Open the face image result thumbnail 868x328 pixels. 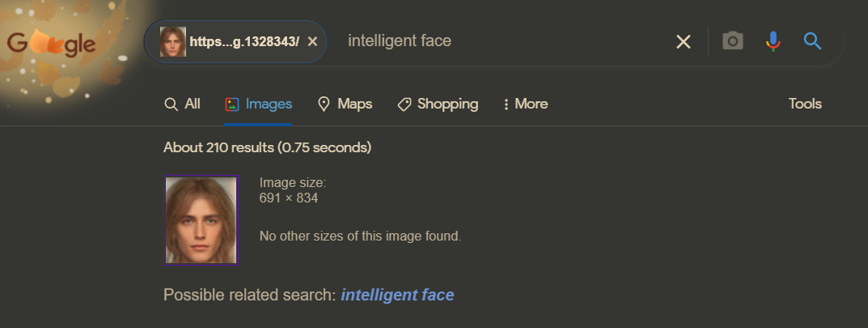coord(201,220)
